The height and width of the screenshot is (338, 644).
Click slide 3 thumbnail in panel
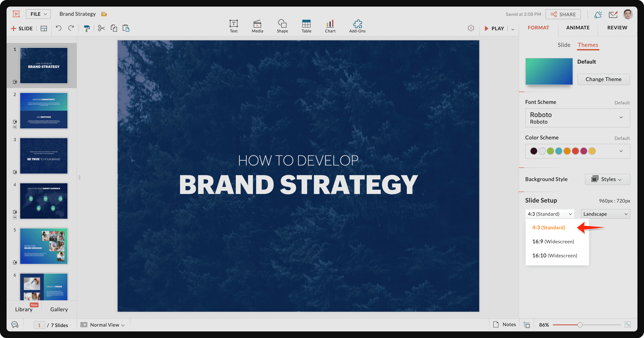click(x=44, y=155)
